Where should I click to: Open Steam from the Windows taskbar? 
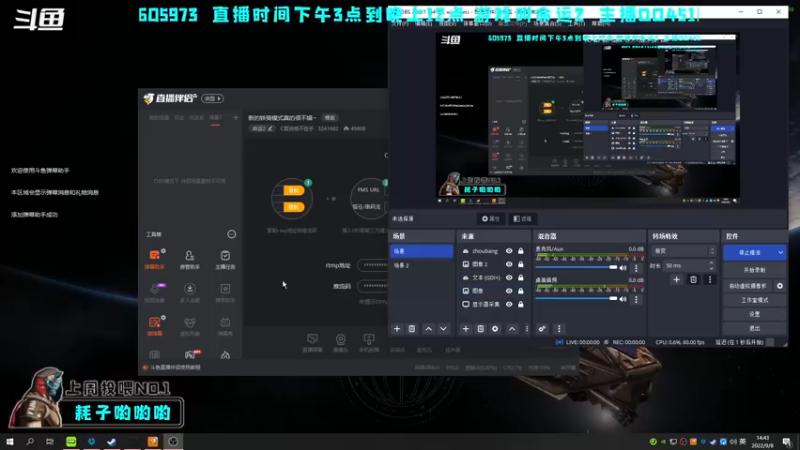coord(112,441)
